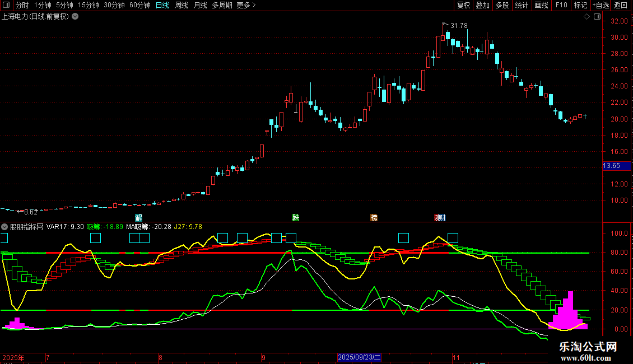Toggle 叠加 overlay comparison
This screenshot has height=364, width=633.
click(482, 5)
